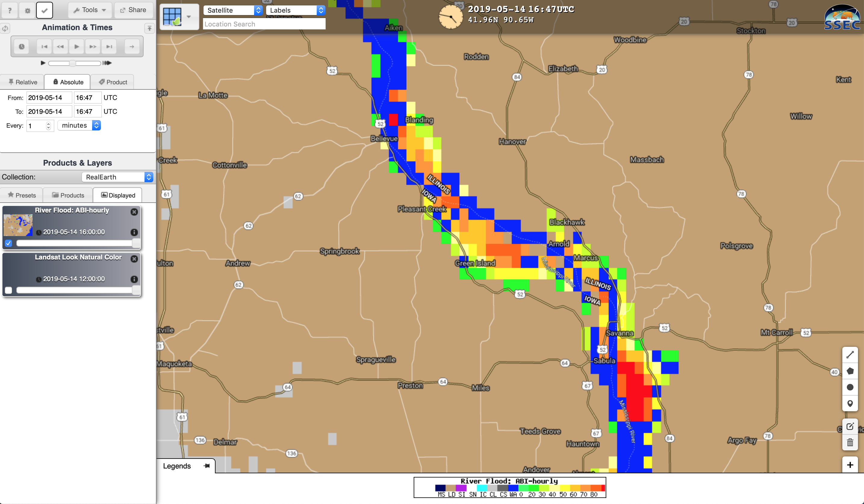The image size is (864, 504).
Task: Pin the Legends panel
Action: [207, 466]
